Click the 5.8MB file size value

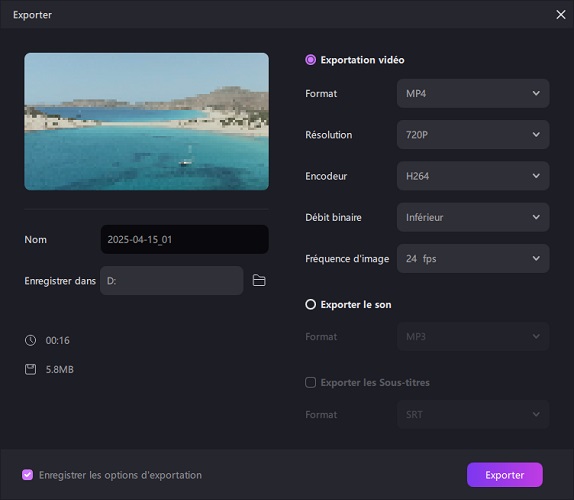60,369
